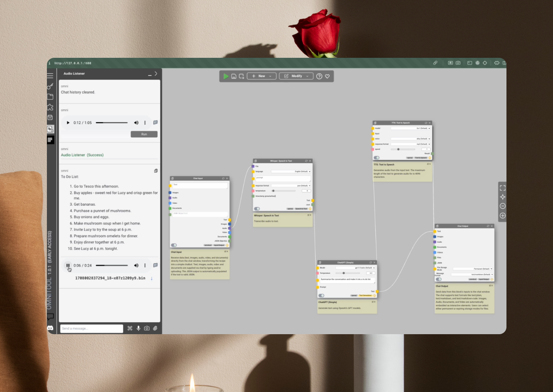The image size is (553, 392).
Task: Toggle the Chat Output block switch
Action: click(438, 279)
